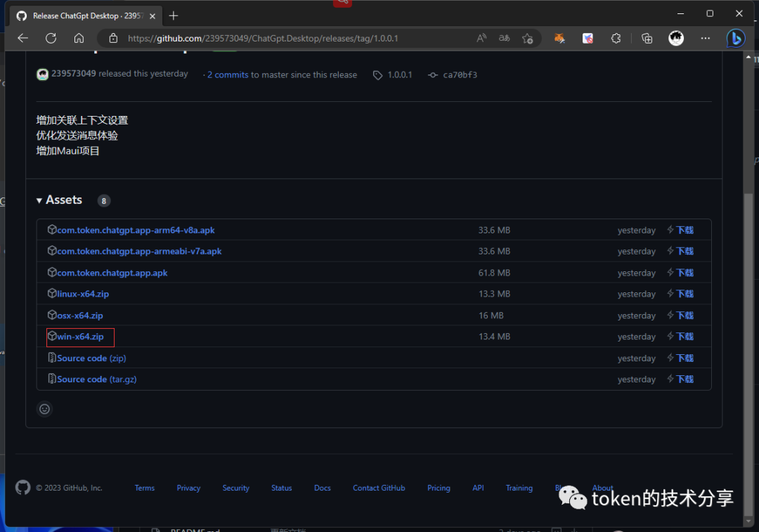Download Source code (tar.gz)

click(x=97, y=379)
